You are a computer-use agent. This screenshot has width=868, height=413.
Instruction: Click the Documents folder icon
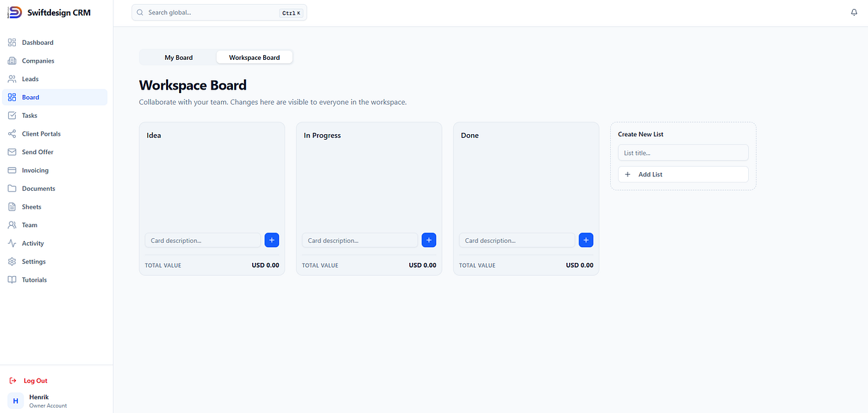(x=12, y=189)
